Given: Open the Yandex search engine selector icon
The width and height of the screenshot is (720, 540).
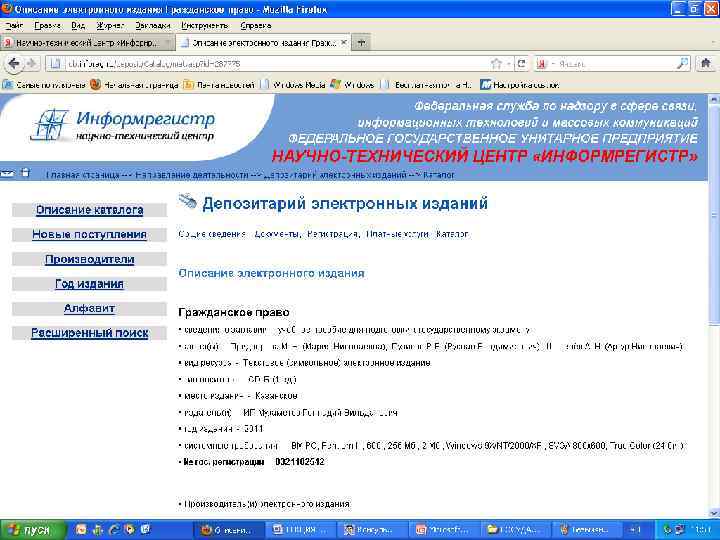Looking at the screenshot, I should tap(542, 64).
